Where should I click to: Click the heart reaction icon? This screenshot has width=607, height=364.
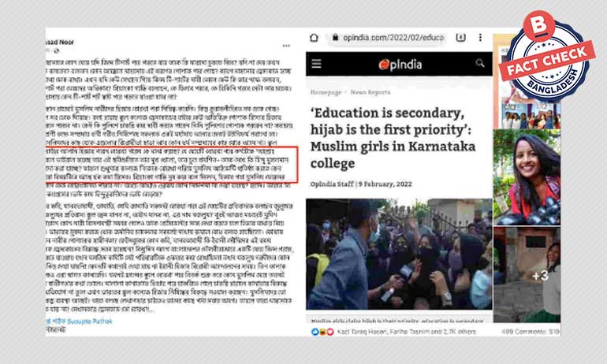point(330,332)
